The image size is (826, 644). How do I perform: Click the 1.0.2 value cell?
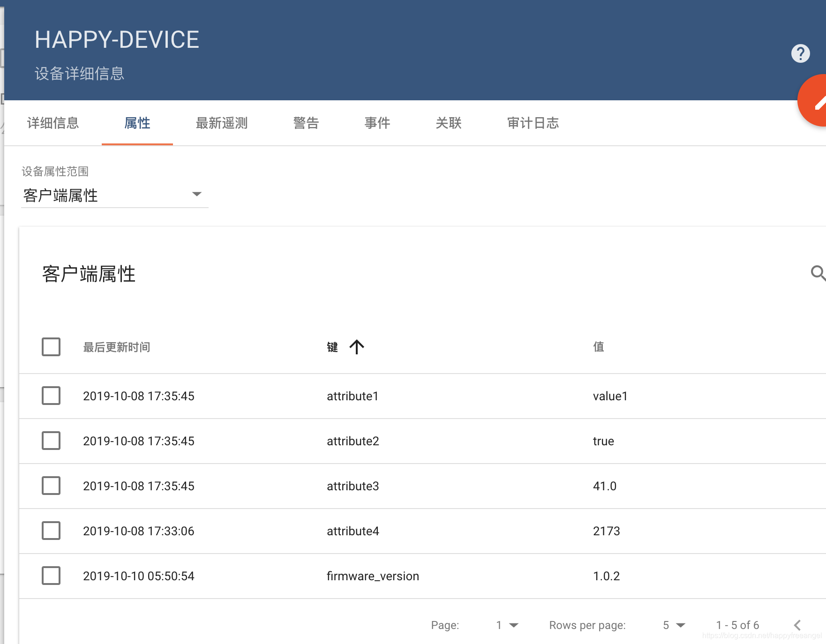pyautogui.click(x=606, y=576)
